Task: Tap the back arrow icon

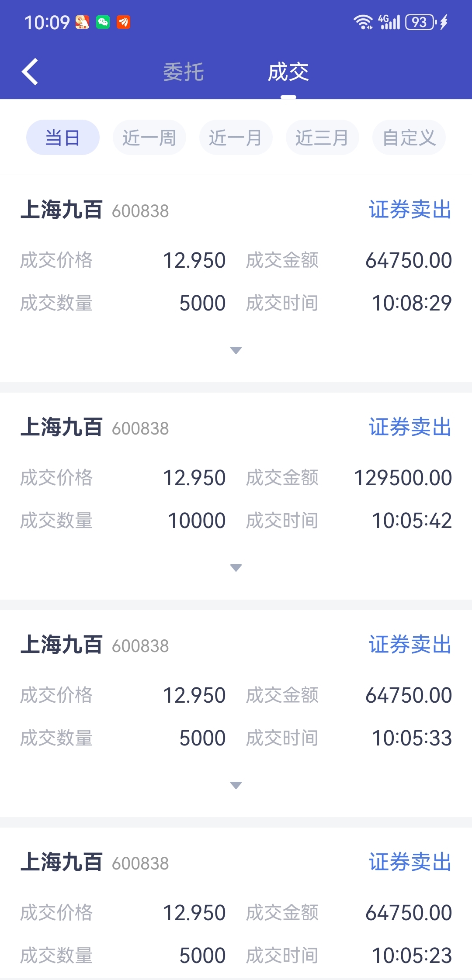Action: 30,72
